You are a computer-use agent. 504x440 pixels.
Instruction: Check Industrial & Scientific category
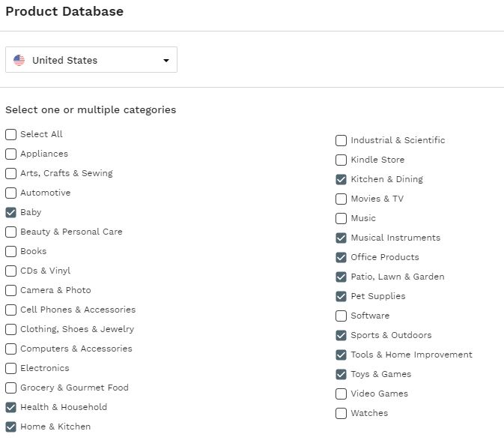point(341,141)
